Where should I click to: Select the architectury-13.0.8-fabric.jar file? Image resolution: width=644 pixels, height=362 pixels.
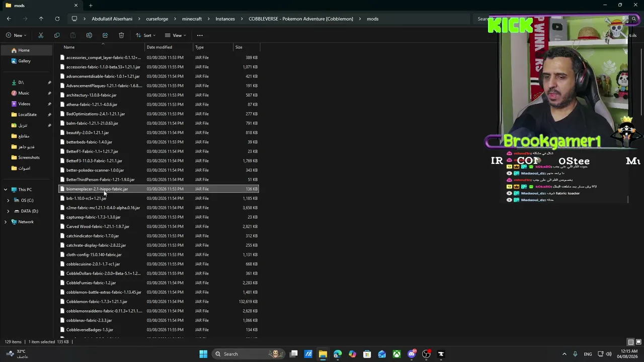pyautogui.click(x=159, y=95)
